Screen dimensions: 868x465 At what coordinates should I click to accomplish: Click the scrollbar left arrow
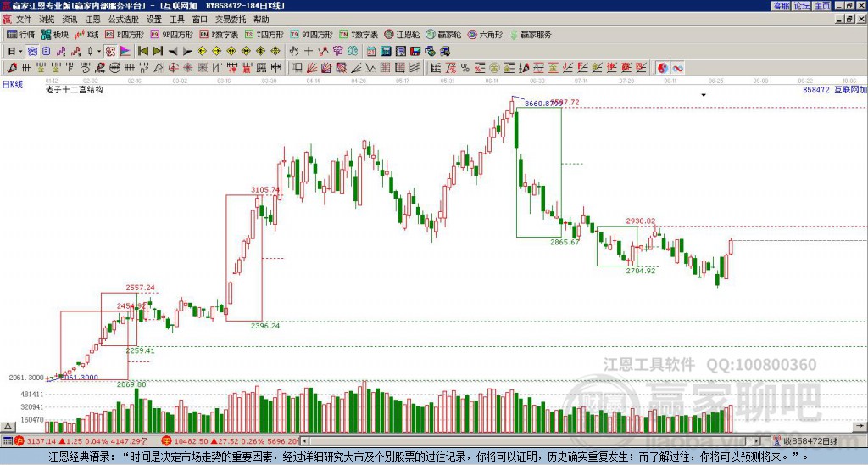click(304, 441)
